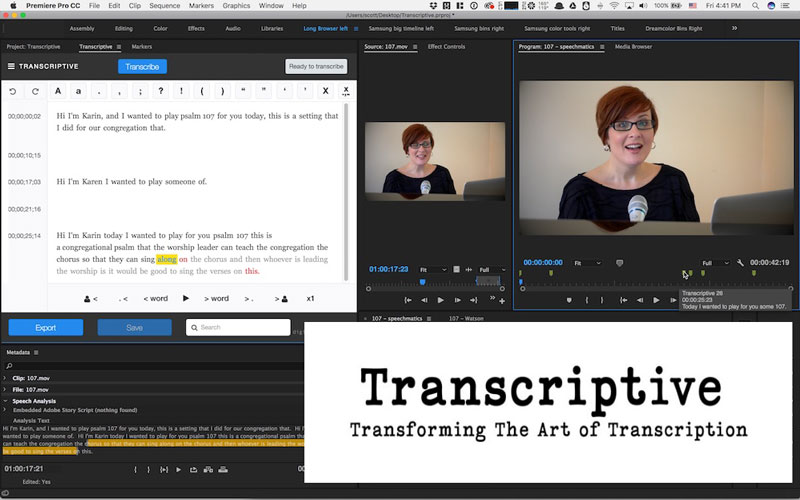Click the Source monitor blue playhead
800x500 pixels.
pos(422,282)
